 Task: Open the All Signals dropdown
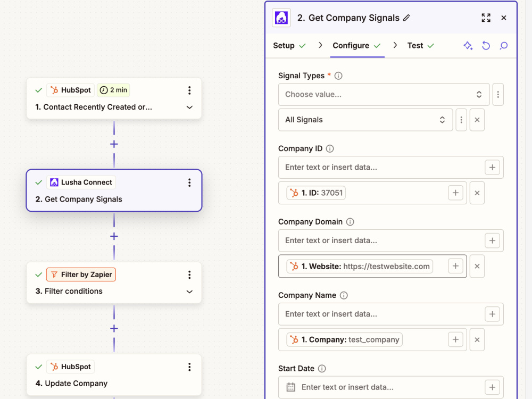(365, 120)
